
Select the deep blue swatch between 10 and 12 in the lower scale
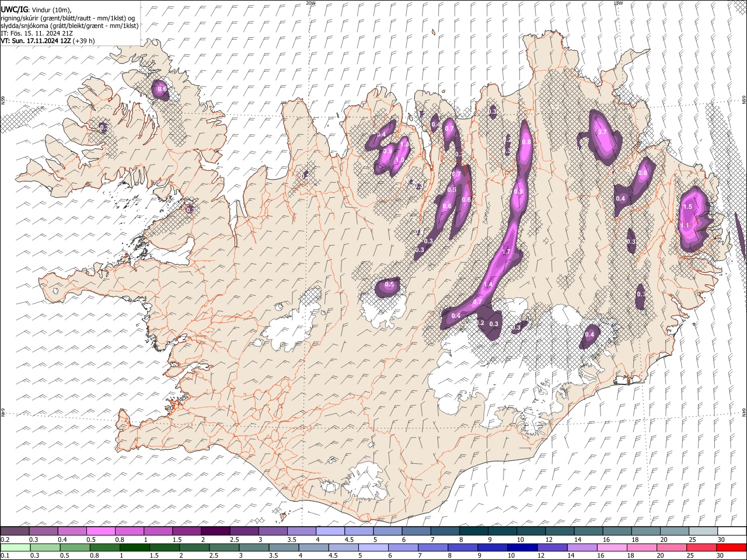tap(522, 548)
